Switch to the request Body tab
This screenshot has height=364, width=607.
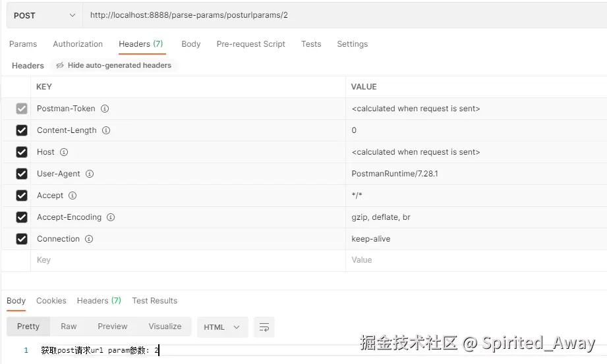191,44
